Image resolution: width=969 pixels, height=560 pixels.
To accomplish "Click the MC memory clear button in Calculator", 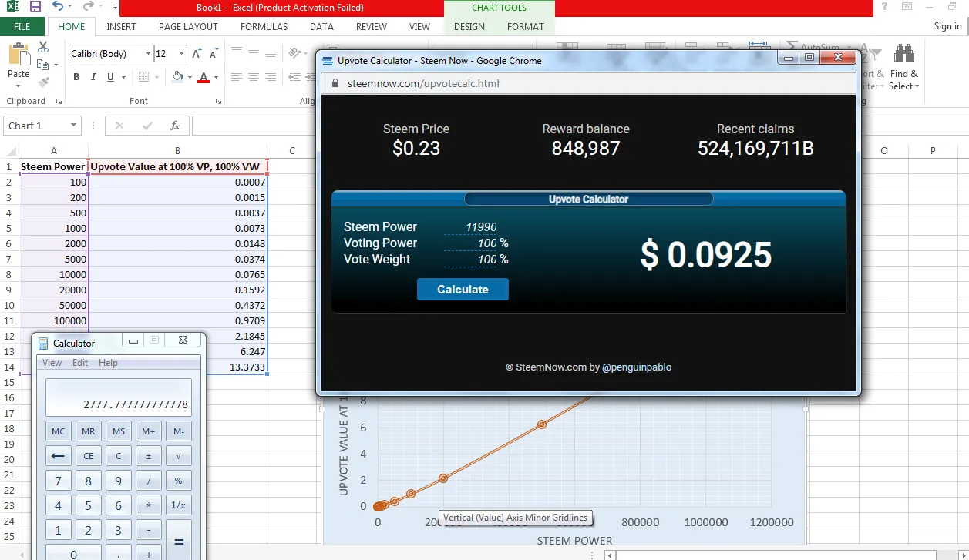I will tap(58, 431).
